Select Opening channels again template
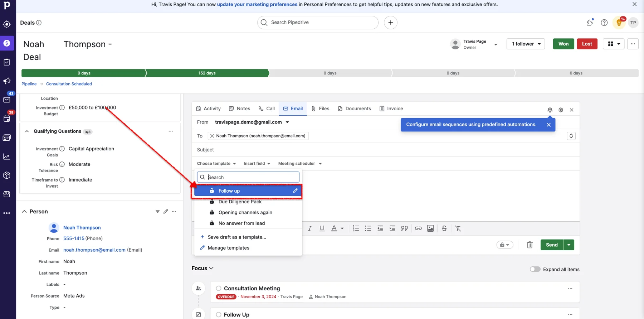This screenshot has width=644, height=319. click(x=248, y=212)
